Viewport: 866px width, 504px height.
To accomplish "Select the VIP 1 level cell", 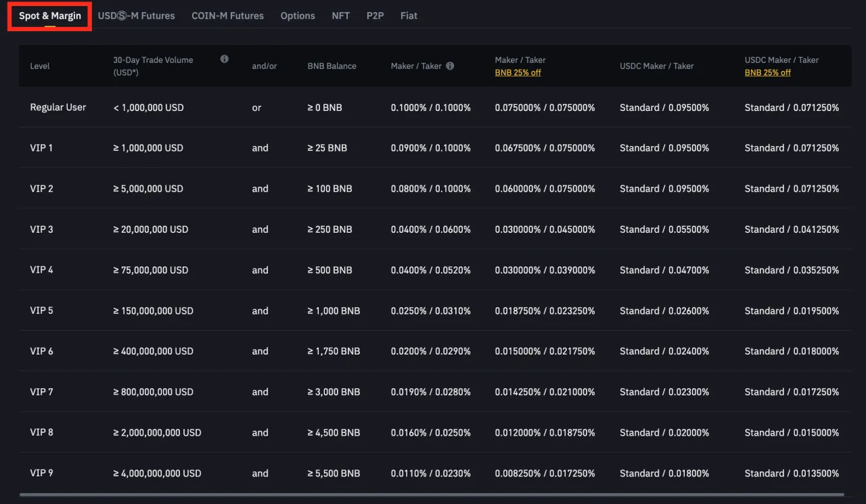I will (x=41, y=148).
